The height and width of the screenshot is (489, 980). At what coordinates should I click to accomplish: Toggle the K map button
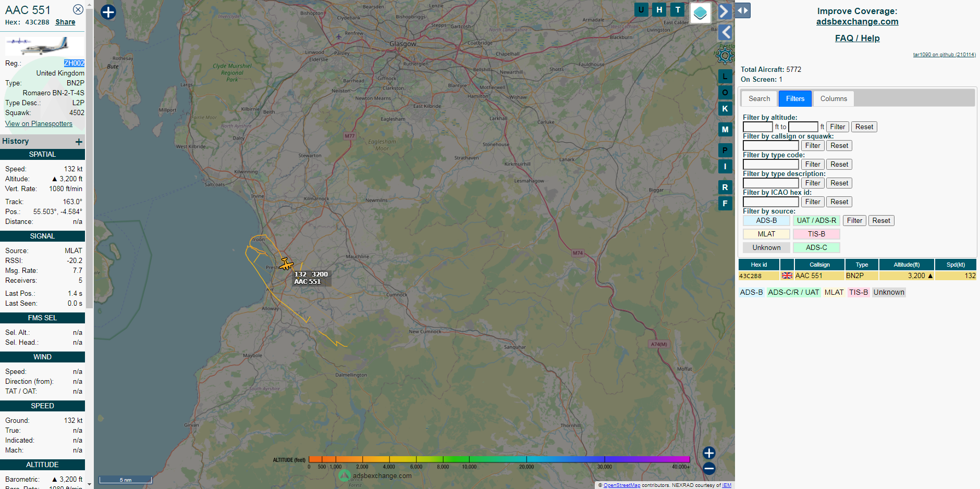pos(725,109)
